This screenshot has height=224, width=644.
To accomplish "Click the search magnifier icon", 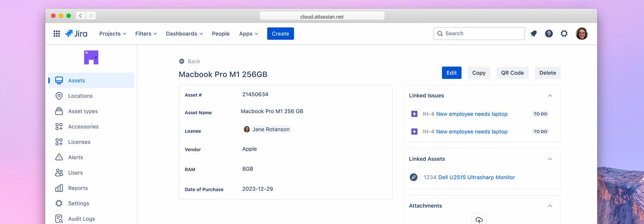I will [x=440, y=34].
